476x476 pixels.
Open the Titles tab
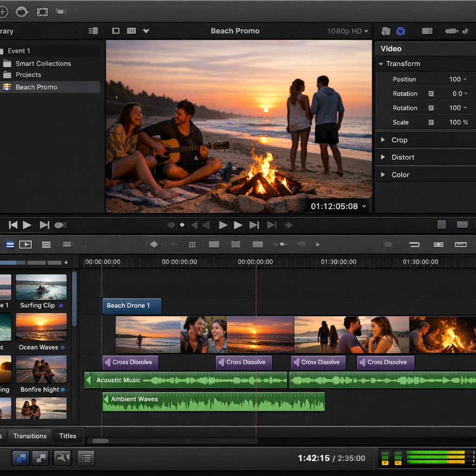tap(67, 436)
